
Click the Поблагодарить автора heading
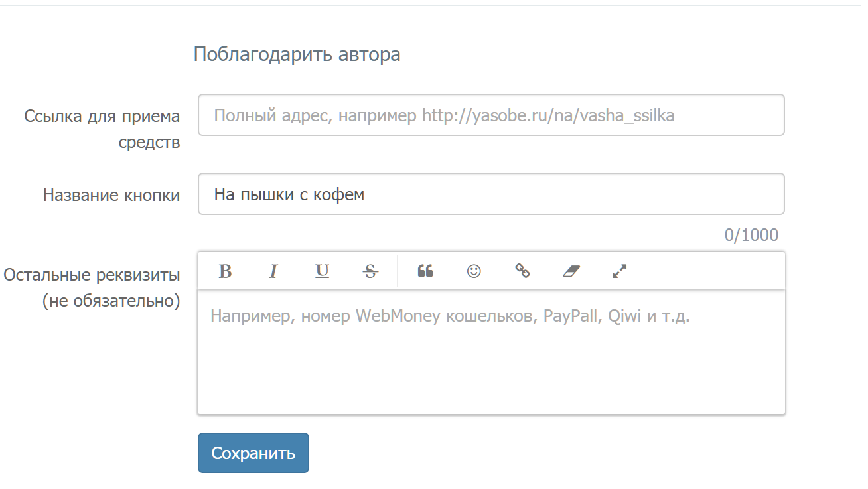tap(297, 54)
